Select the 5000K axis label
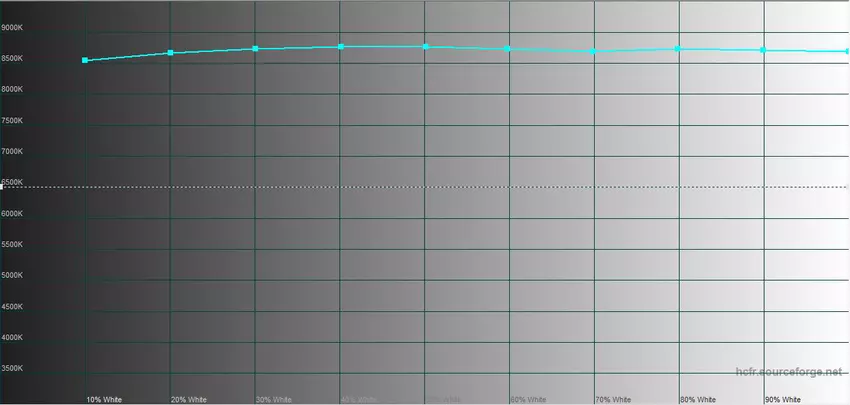Image resolution: width=850 pixels, height=405 pixels. tap(13, 276)
